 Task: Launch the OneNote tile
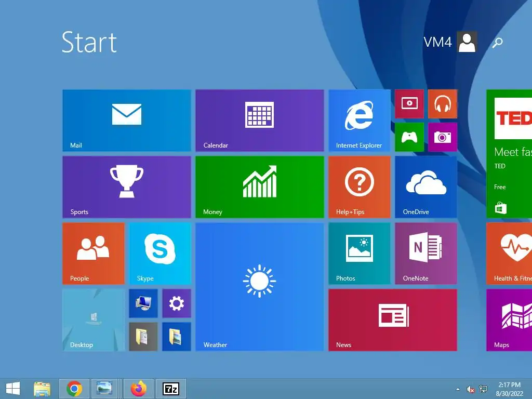pos(426,254)
